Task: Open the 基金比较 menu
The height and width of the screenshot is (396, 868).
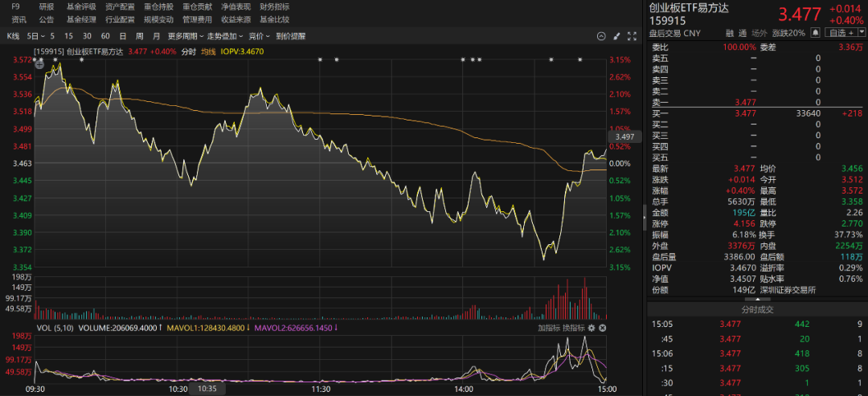Action: [x=275, y=20]
